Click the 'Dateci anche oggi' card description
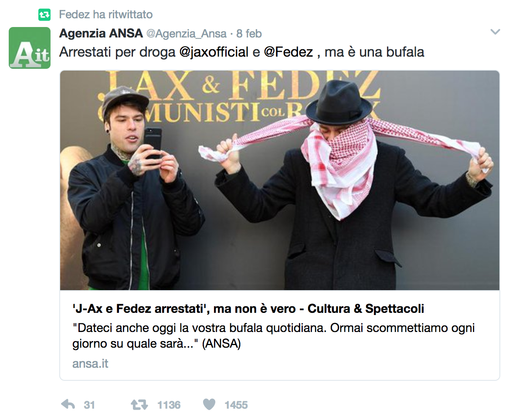Viewport: 509px width, 420px height. pos(273,335)
